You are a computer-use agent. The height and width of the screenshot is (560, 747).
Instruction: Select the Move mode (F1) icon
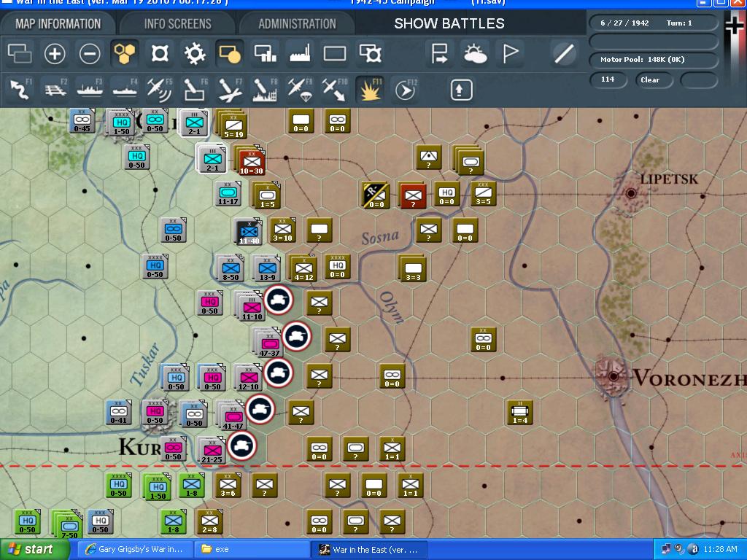[x=20, y=90]
